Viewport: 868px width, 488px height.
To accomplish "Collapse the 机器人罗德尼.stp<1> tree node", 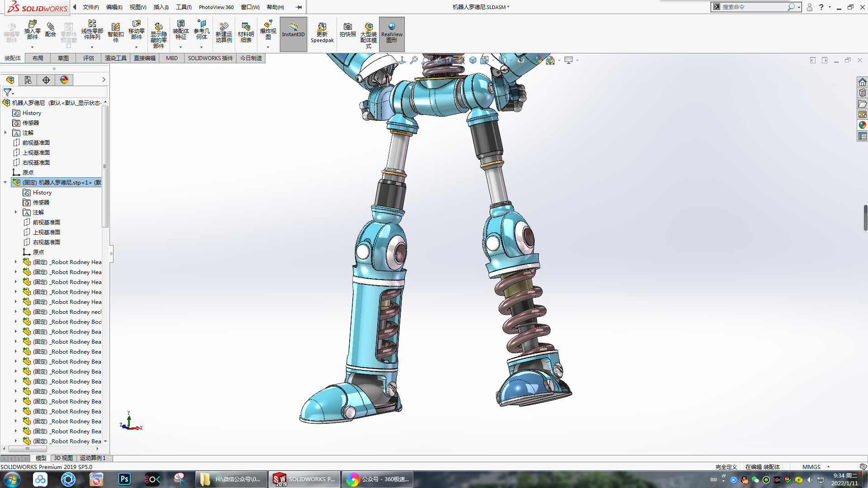I will coord(5,183).
